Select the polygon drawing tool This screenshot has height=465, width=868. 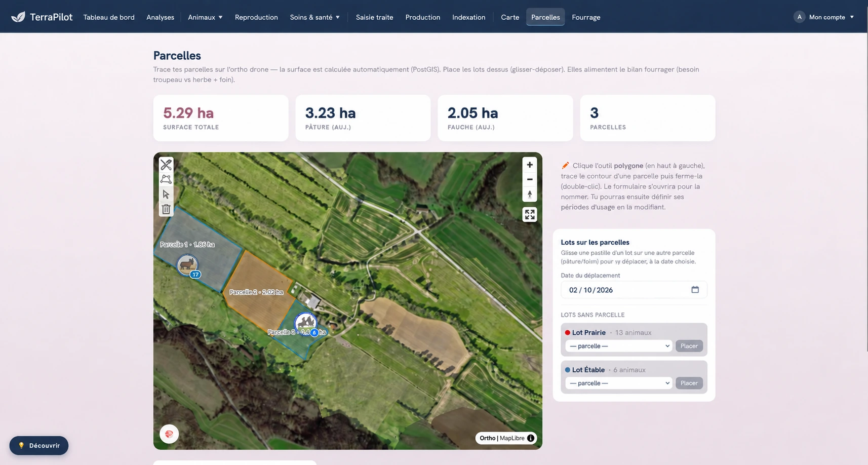166,179
